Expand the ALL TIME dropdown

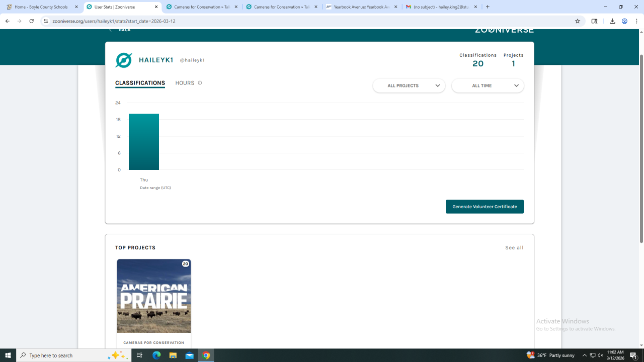coord(488,85)
